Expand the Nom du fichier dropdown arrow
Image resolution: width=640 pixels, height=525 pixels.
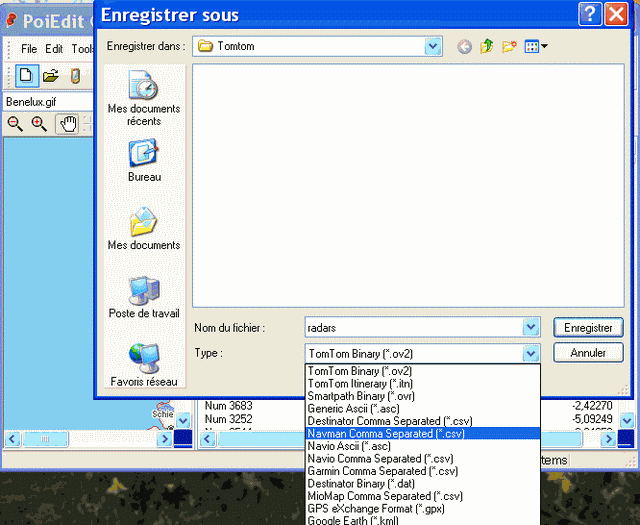point(530,327)
